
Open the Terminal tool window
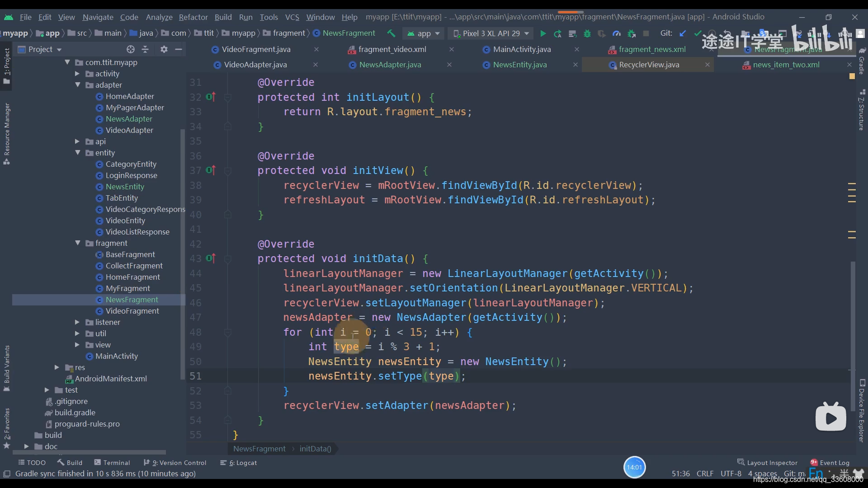click(112, 462)
